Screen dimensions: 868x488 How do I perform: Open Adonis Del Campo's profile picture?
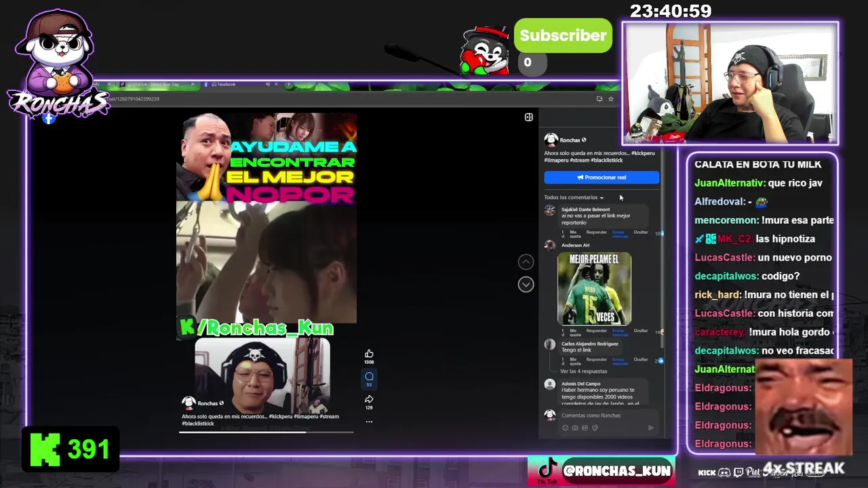(550, 385)
